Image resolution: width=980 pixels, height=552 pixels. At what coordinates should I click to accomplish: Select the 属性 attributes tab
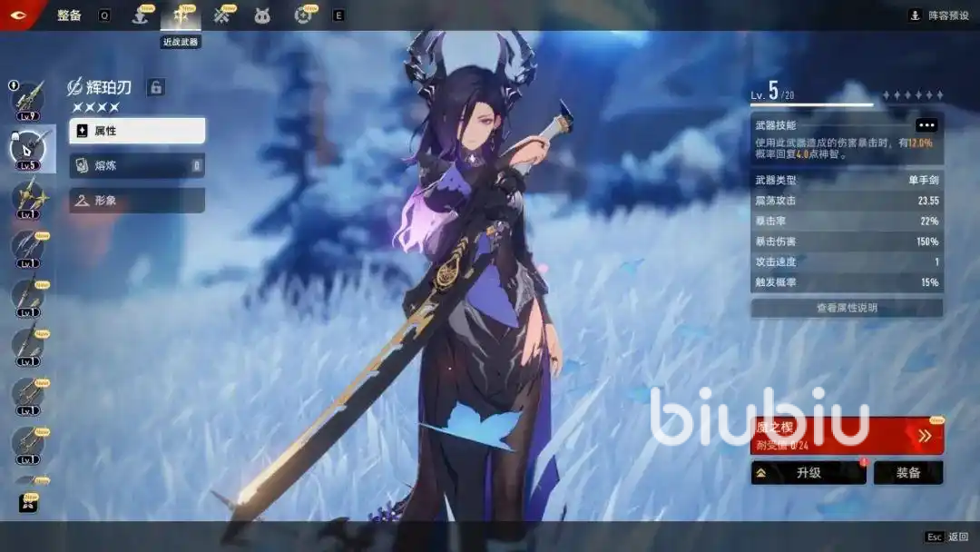pyautogui.click(x=137, y=131)
